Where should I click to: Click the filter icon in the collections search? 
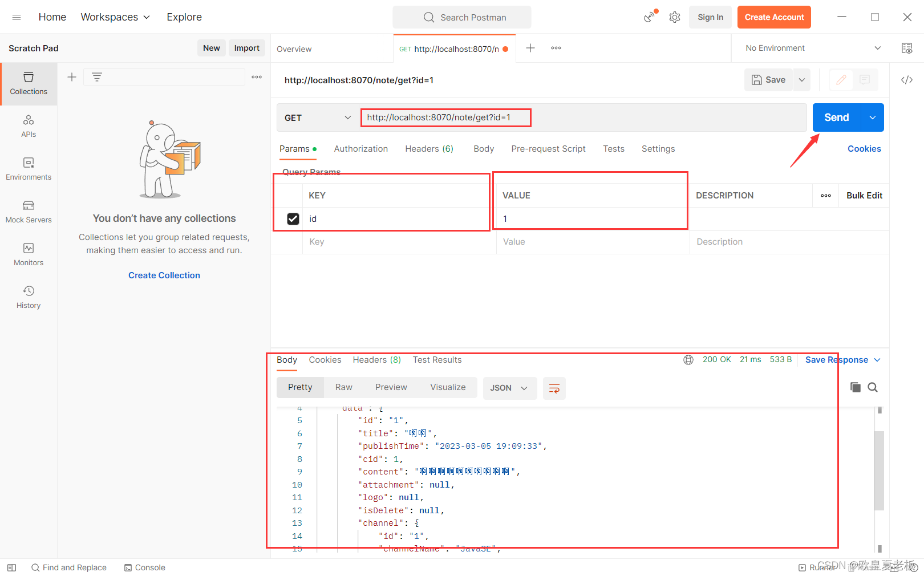[x=97, y=77]
